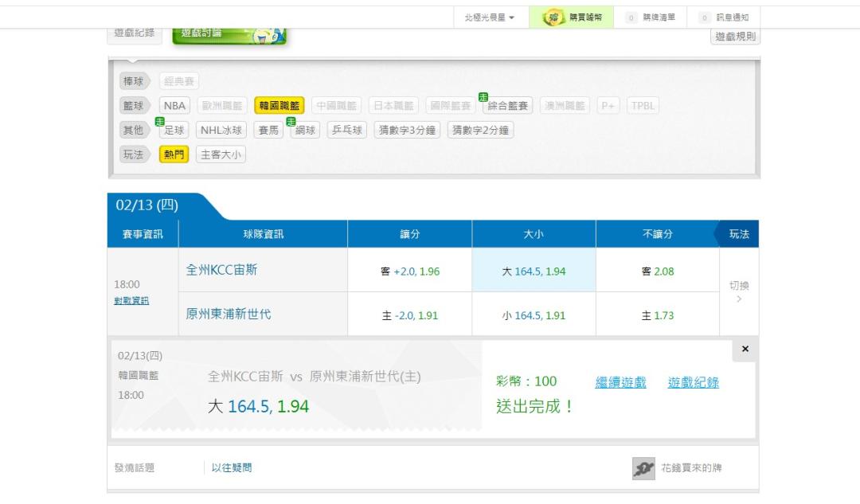Click team name 全州KCC宙斯 in the table

click(x=221, y=270)
